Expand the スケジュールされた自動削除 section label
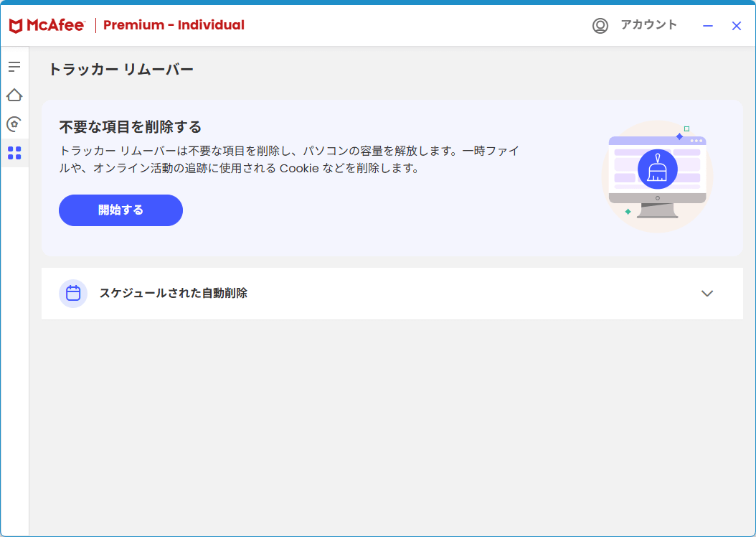 [x=174, y=293]
